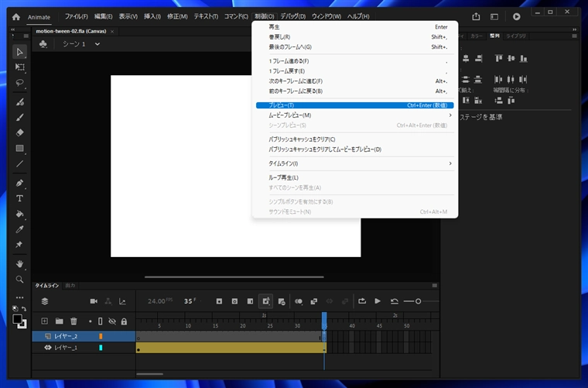
Task: Open the three-dots more tools button
Action: coord(19,297)
